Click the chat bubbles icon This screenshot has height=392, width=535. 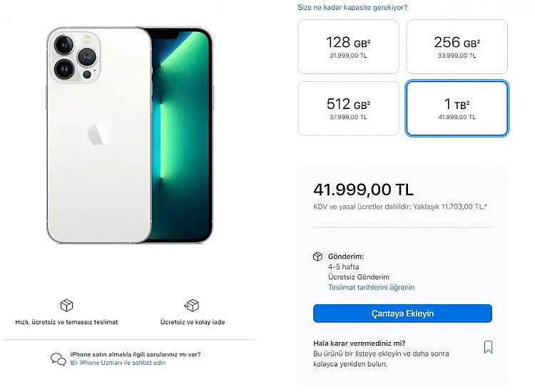pos(58,359)
